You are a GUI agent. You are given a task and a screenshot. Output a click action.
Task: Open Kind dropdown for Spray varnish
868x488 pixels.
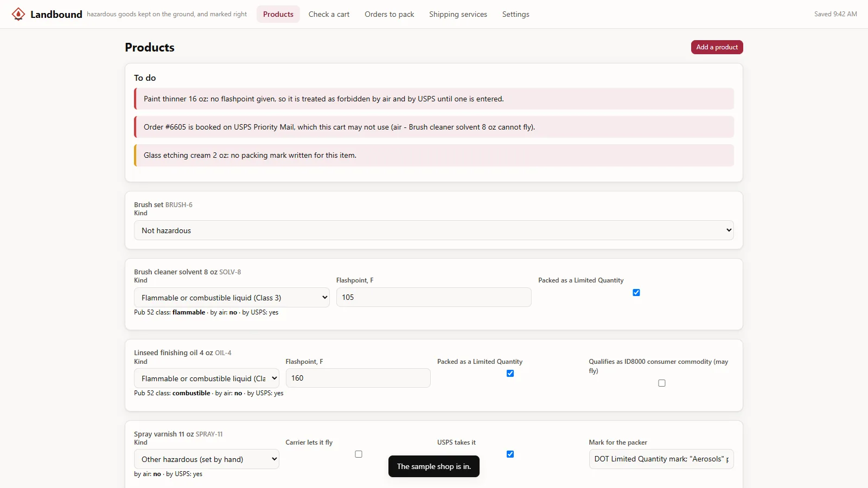(x=206, y=459)
